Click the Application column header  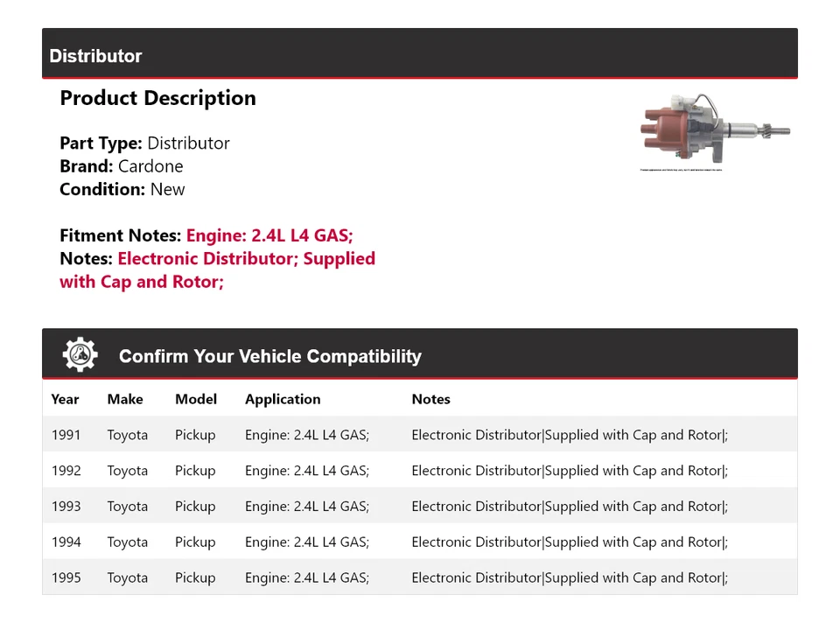pyautogui.click(x=283, y=399)
